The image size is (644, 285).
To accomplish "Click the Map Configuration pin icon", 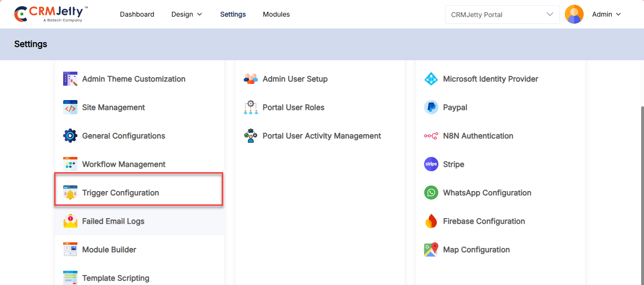I will pyautogui.click(x=431, y=250).
